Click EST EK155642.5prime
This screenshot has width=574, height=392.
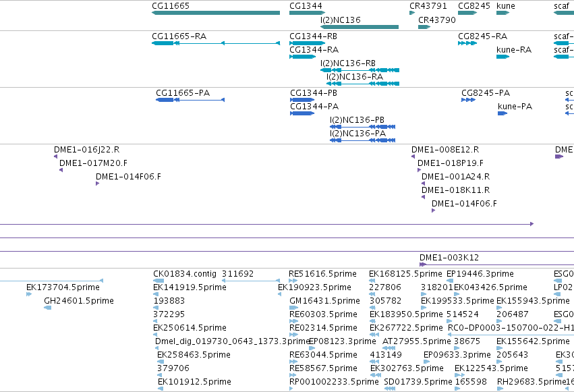pos(499,348)
